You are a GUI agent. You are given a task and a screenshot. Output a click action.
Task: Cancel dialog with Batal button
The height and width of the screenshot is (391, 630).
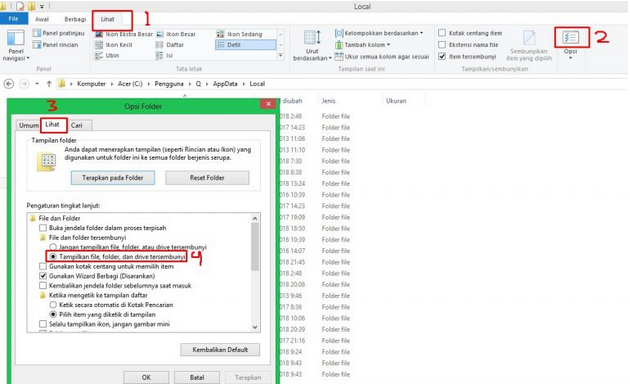click(x=197, y=377)
